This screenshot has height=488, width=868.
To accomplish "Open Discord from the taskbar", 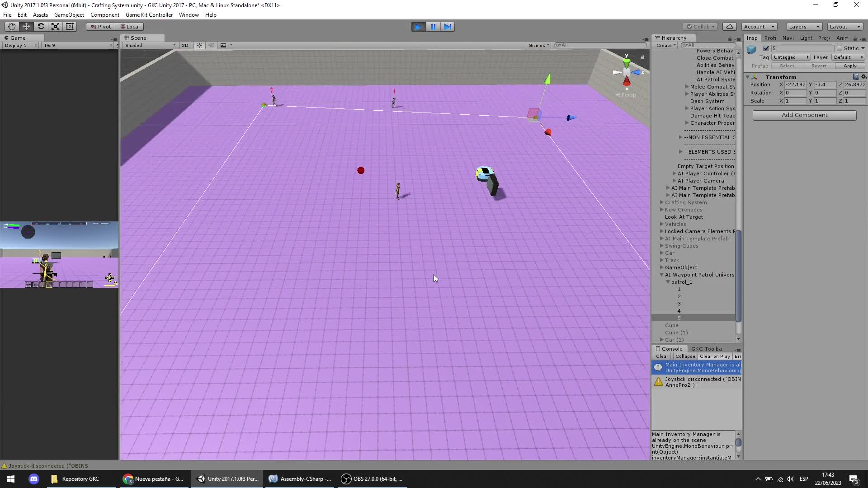I will click(x=34, y=479).
